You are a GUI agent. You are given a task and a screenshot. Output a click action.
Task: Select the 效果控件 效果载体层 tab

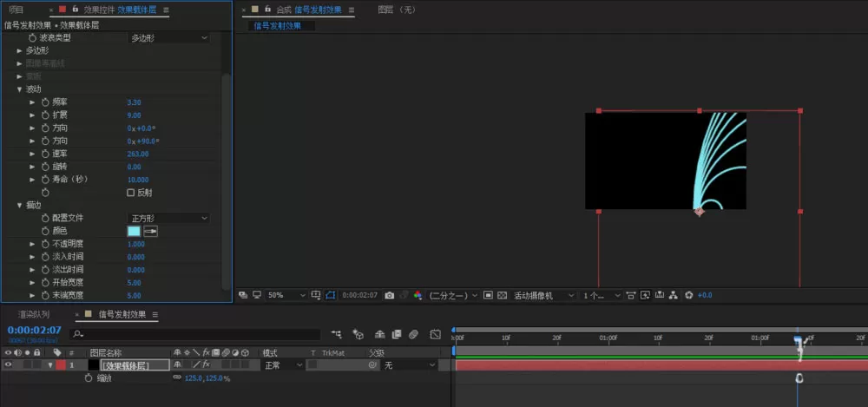click(x=118, y=10)
